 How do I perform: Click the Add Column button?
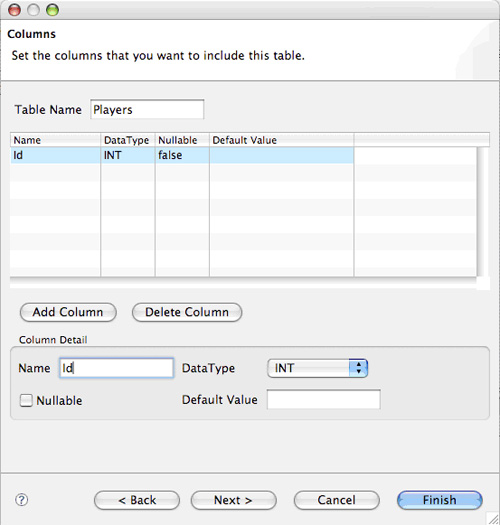[x=68, y=312]
